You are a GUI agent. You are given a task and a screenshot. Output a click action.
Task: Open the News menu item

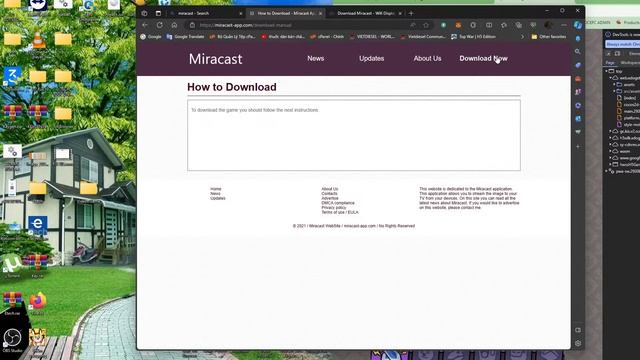click(x=316, y=58)
